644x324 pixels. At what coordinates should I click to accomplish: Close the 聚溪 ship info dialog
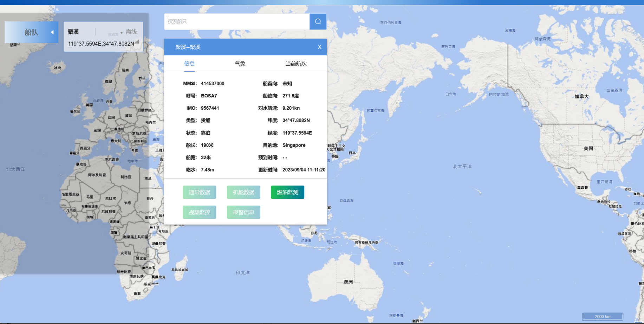pyautogui.click(x=319, y=47)
